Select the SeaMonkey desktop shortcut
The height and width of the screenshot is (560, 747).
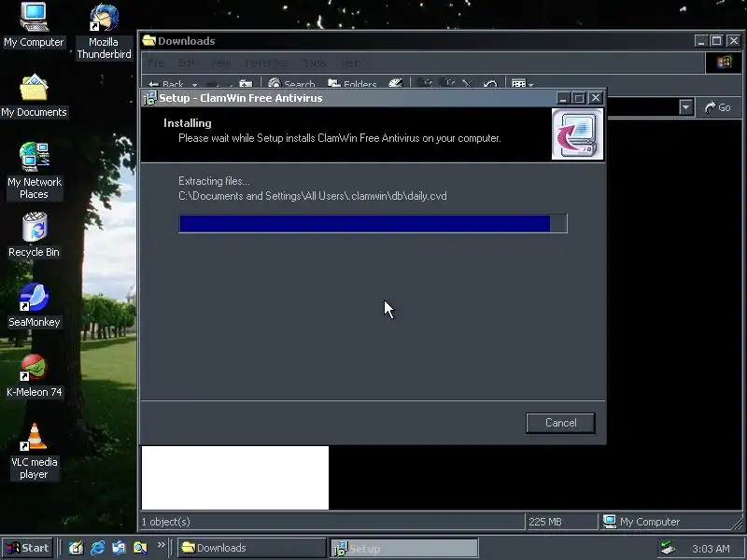[34, 305]
